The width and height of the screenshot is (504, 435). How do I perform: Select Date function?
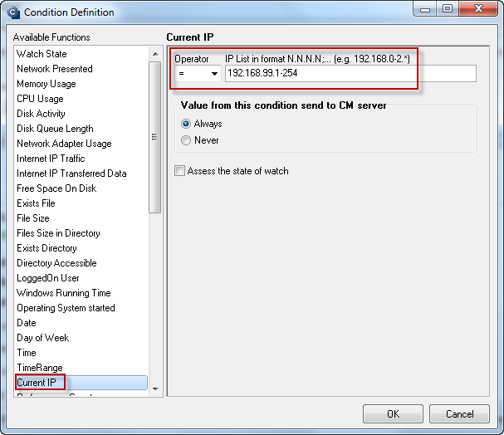(x=81, y=323)
